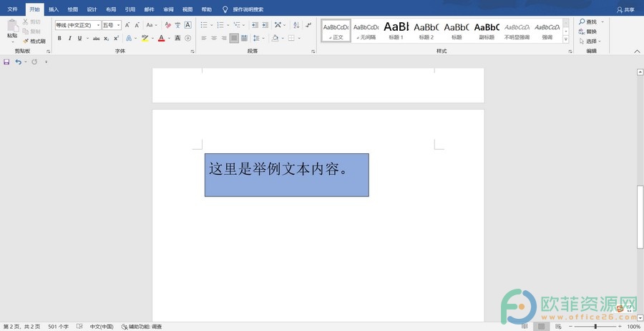Sort the selected text
Screen dimensions: 644x331
point(296,25)
